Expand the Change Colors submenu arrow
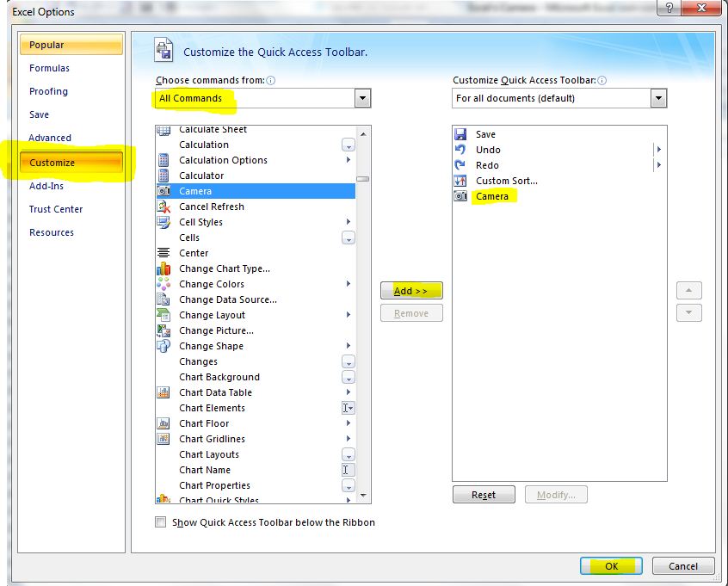The width and height of the screenshot is (728, 586). coord(349,283)
